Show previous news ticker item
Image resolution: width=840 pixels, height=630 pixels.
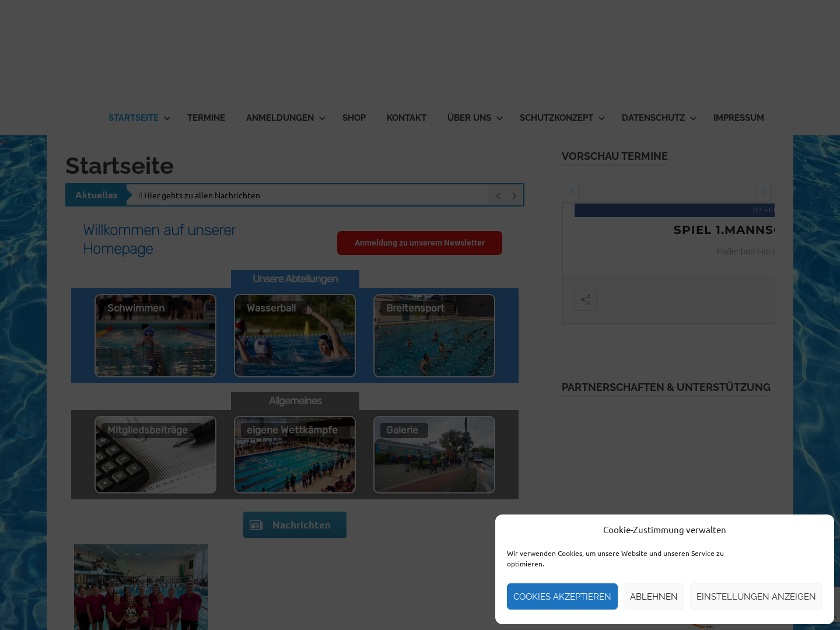(x=498, y=195)
